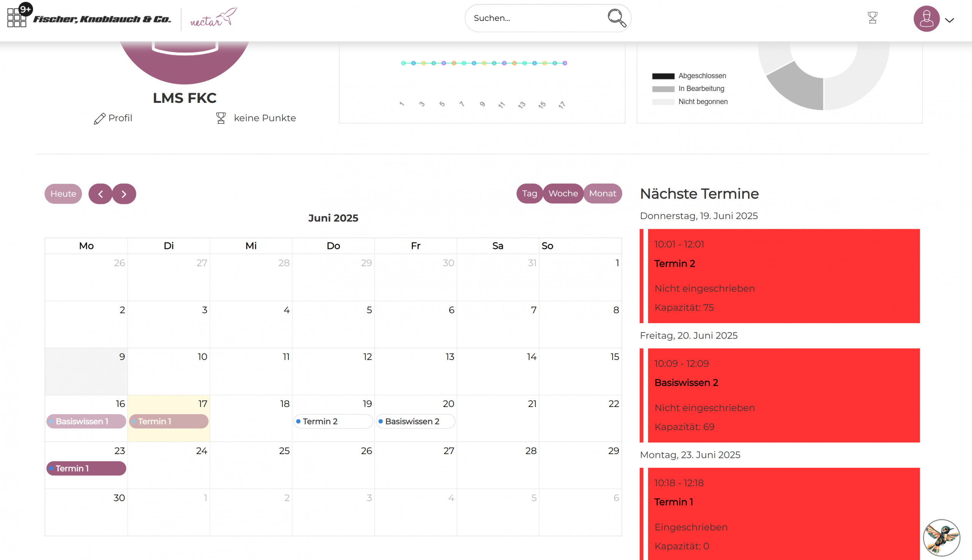The image size is (972, 560).
Task: Click the search magnifier icon
Action: pos(616,18)
